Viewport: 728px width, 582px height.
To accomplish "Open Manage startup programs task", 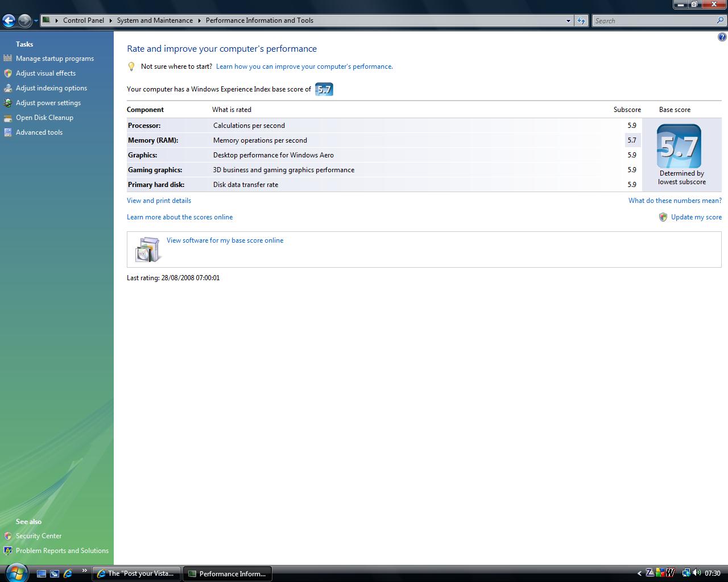I will (x=55, y=59).
